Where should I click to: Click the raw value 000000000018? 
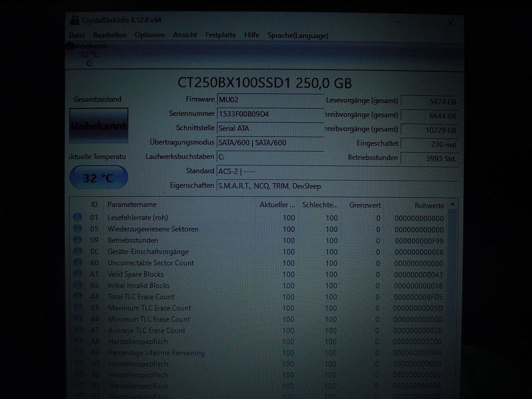419,286
